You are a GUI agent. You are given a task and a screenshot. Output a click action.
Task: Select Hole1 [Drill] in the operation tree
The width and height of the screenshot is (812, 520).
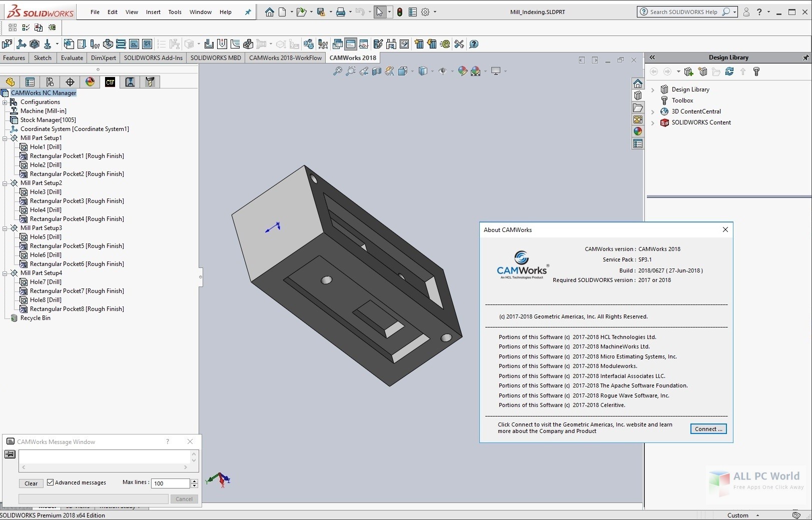click(x=46, y=147)
